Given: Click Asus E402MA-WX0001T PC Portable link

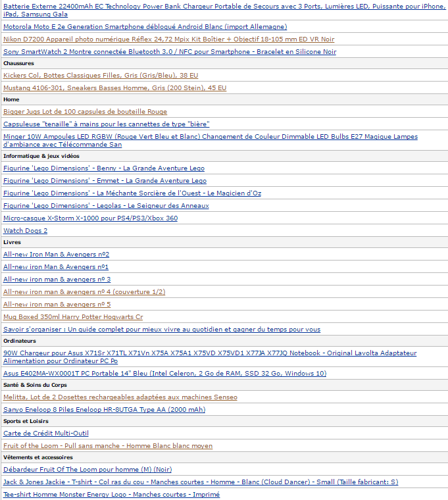Looking at the screenshot, I should [165, 373].
